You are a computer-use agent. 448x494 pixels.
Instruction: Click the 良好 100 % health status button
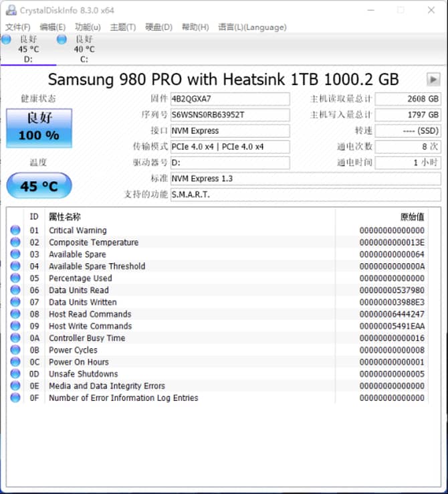coord(39,129)
